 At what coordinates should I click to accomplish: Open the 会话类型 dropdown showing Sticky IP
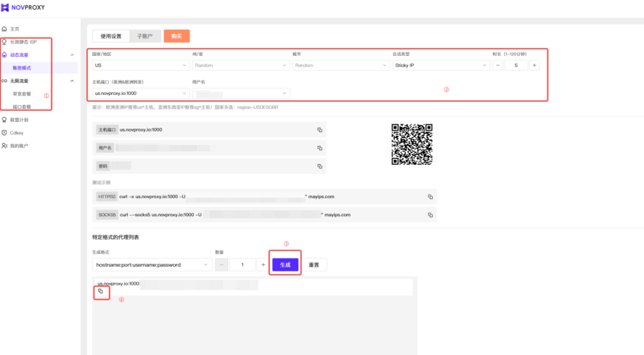440,65
